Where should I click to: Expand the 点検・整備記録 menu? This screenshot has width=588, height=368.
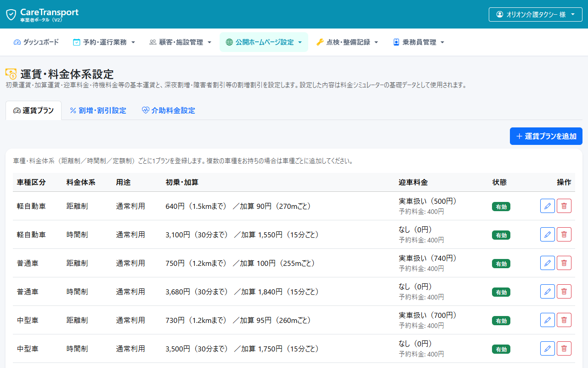(x=347, y=42)
